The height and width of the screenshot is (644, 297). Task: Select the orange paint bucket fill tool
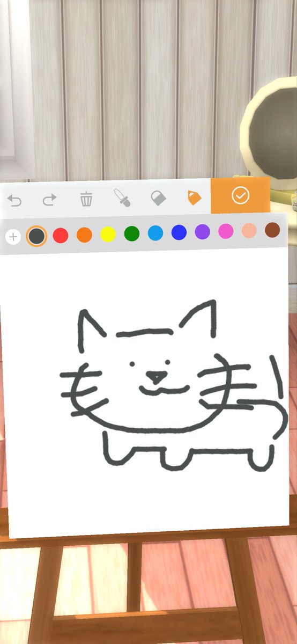pyautogui.click(x=194, y=197)
